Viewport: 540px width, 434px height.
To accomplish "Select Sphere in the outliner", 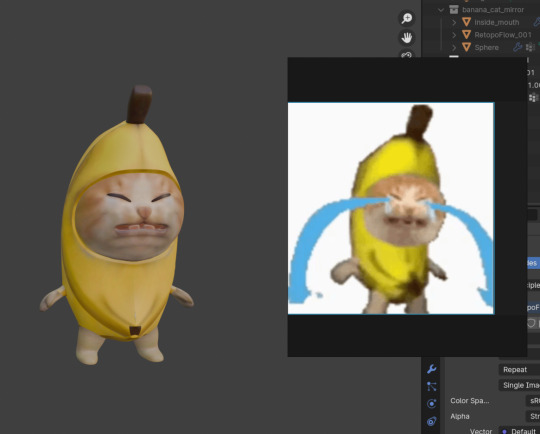I will [487, 48].
